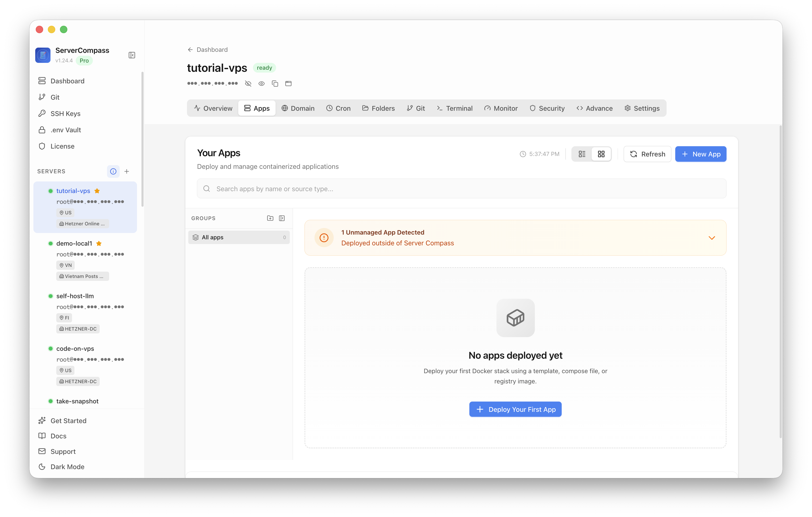The width and height of the screenshot is (812, 517).
Task: Toggle Dark Mode
Action: click(85, 467)
